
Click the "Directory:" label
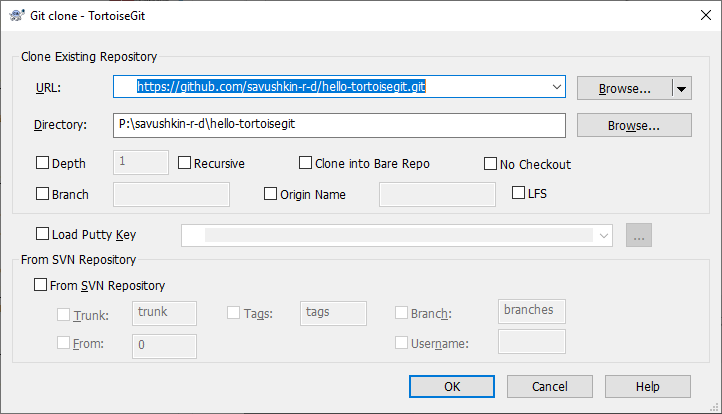60,125
